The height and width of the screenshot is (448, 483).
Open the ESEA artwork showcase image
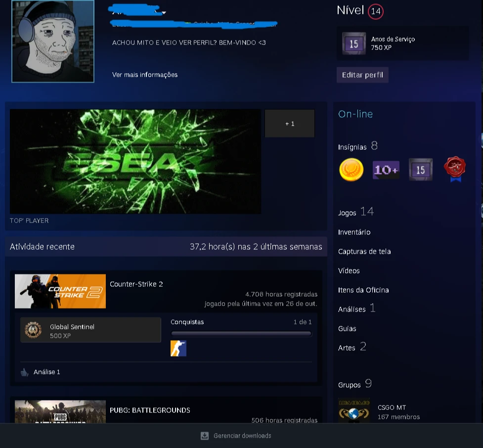coord(135,161)
